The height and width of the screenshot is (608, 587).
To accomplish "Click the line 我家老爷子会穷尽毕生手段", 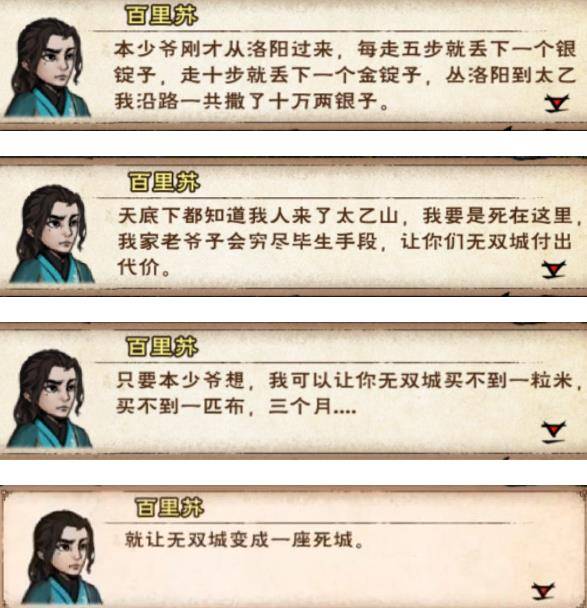I will [247, 242].
